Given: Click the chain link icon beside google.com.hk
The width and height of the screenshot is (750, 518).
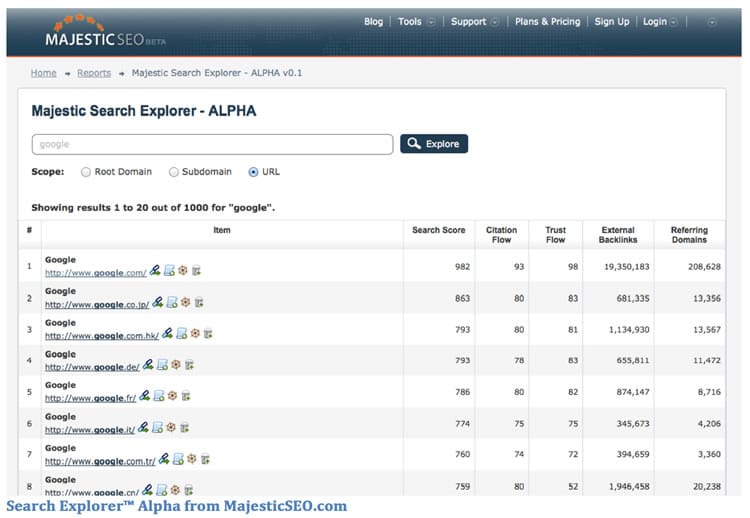Looking at the screenshot, I should (167, 333).
